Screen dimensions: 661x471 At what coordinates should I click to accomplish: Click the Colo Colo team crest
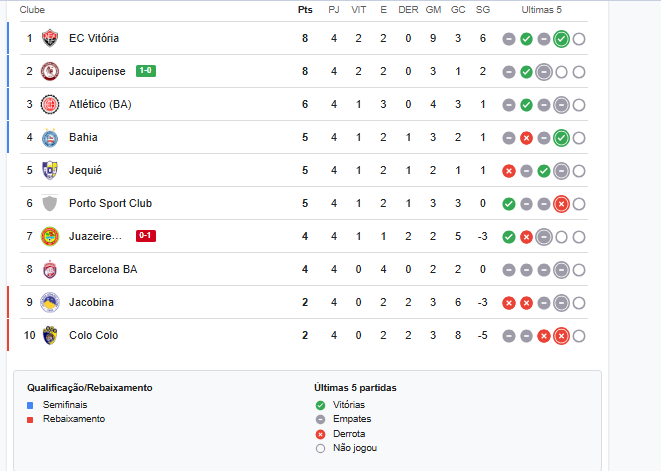(x=50, y=335)
